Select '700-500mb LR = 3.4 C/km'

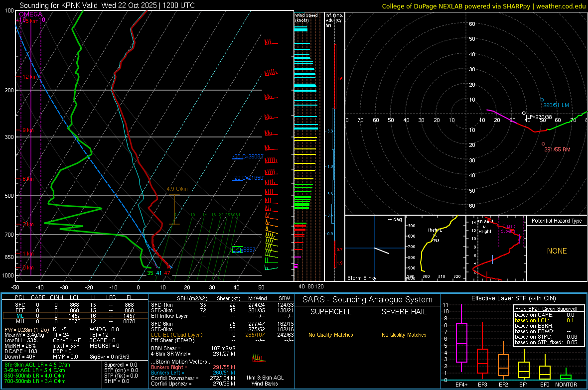(x=35, y=381)
